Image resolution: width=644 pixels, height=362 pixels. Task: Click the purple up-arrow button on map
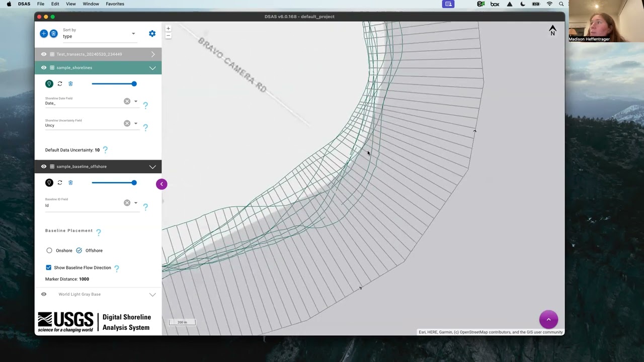pos(548,319)
